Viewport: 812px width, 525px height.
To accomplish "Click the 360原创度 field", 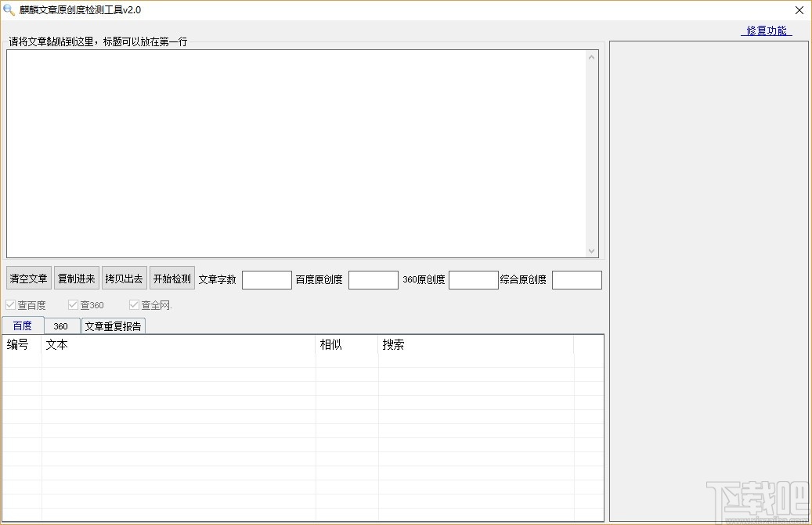I will [x=473, y=280].
